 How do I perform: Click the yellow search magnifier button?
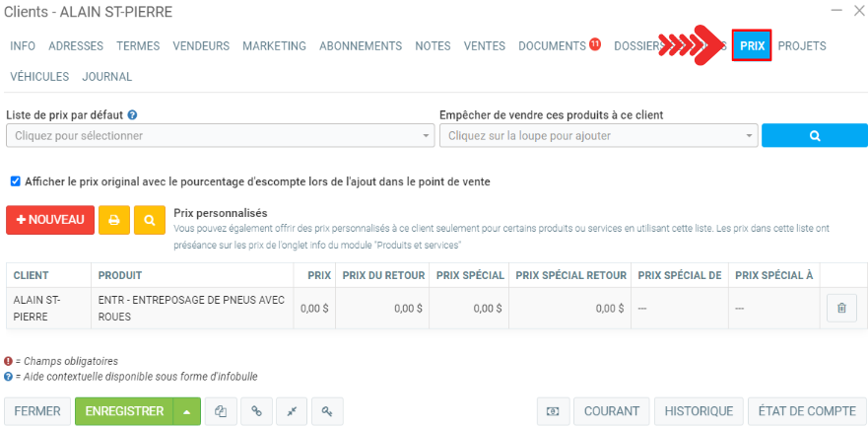coord(150,220)
